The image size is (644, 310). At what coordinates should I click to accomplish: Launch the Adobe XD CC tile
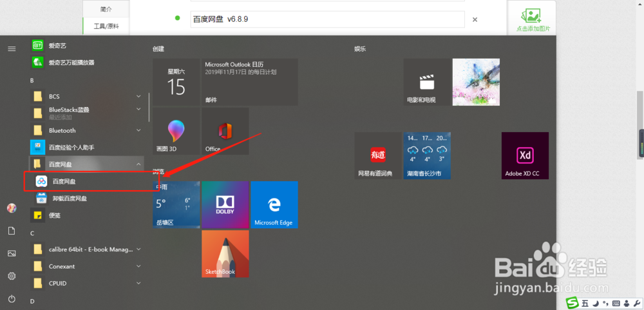[x=525, y=155]
